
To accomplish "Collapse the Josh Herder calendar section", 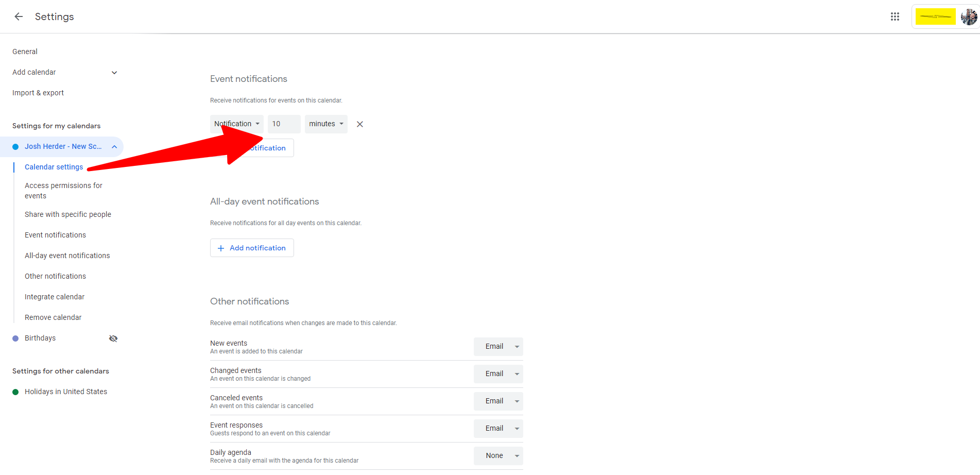I will (x=114, y=147).
